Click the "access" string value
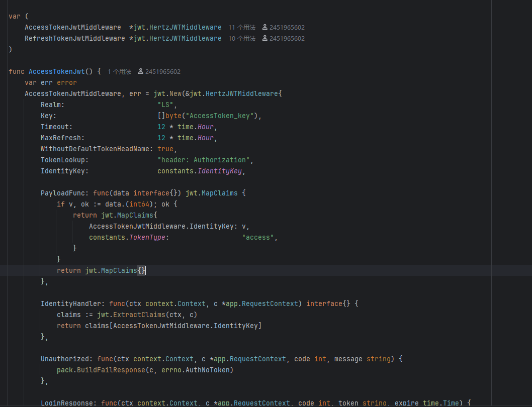Viewport: 532px width, 407px height. click(258, 237)
